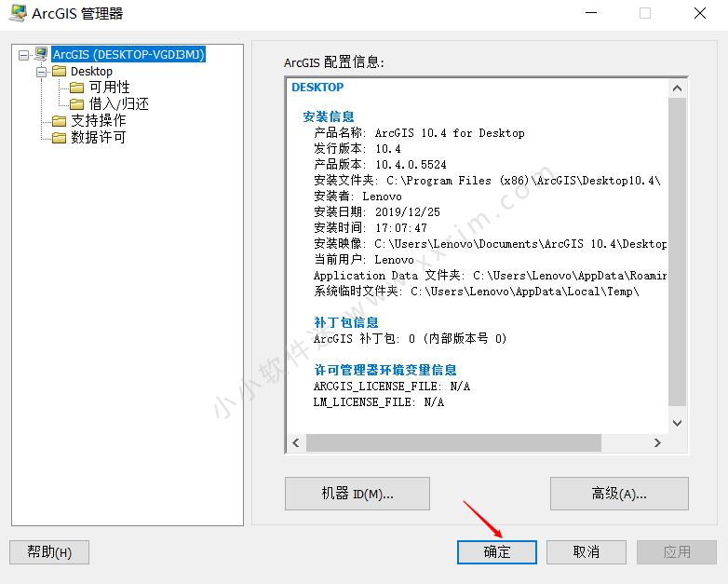The image size is (728, 584).
Task: Click the 取消 button
Action: pos(586,552)
